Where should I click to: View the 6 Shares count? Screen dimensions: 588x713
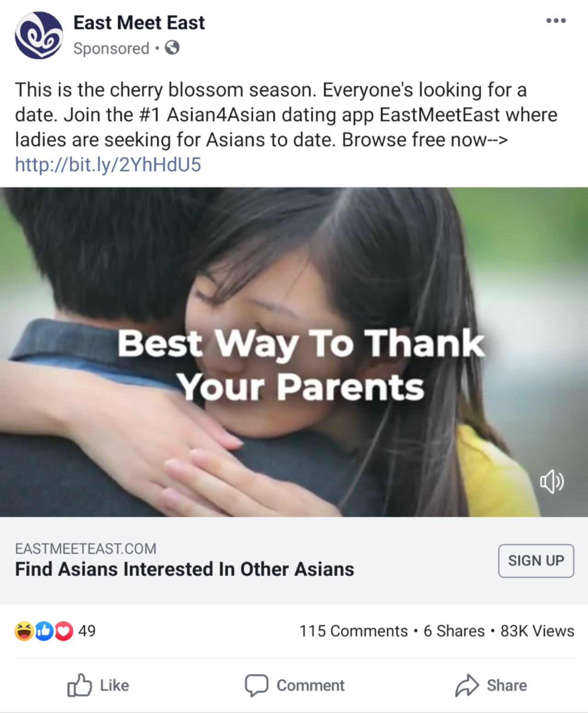click(x=454, y=631)
